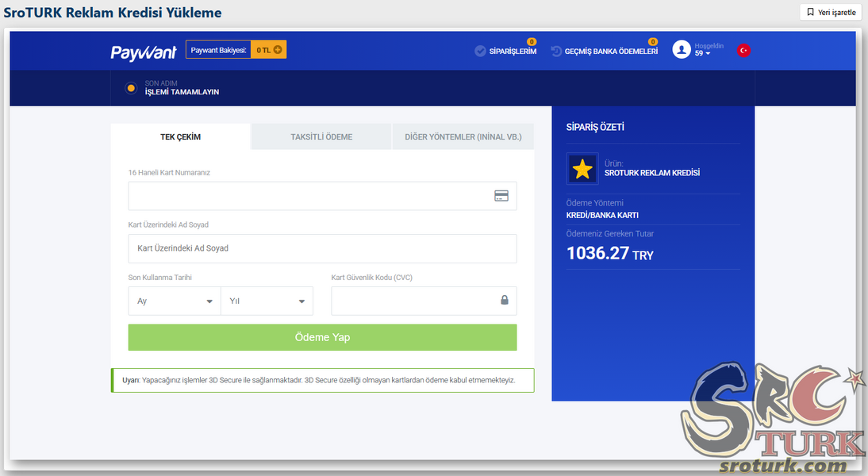
Task: Focus the Kart Üzerindeki Ad Soyad input
Action: pos(322,248)
